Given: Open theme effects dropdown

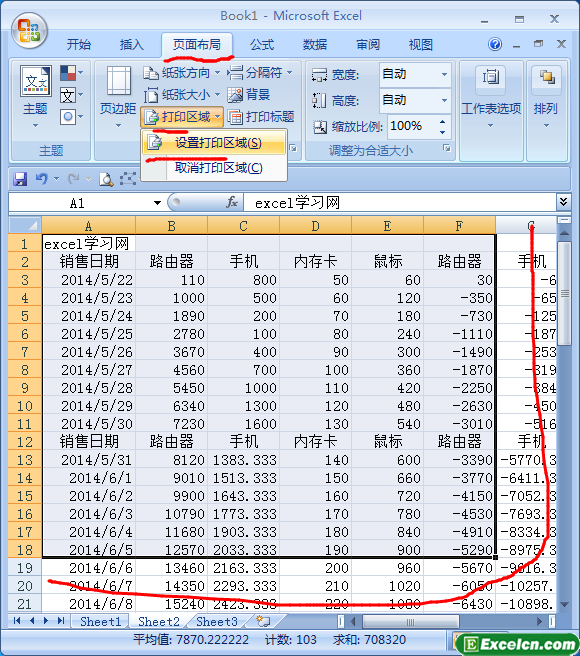Looking at the screenshot, I should [x=71, y=117].
